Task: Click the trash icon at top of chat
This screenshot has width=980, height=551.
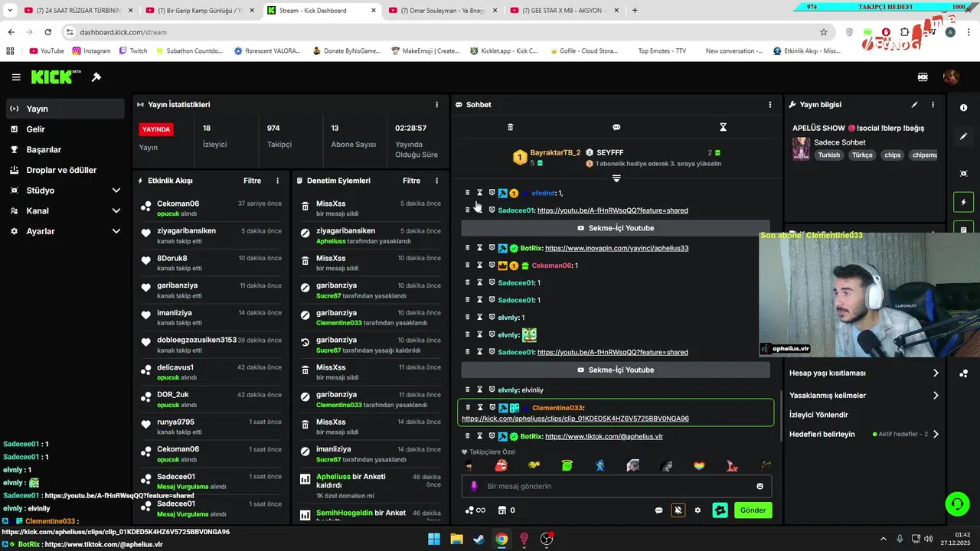Action: point(511,127)
